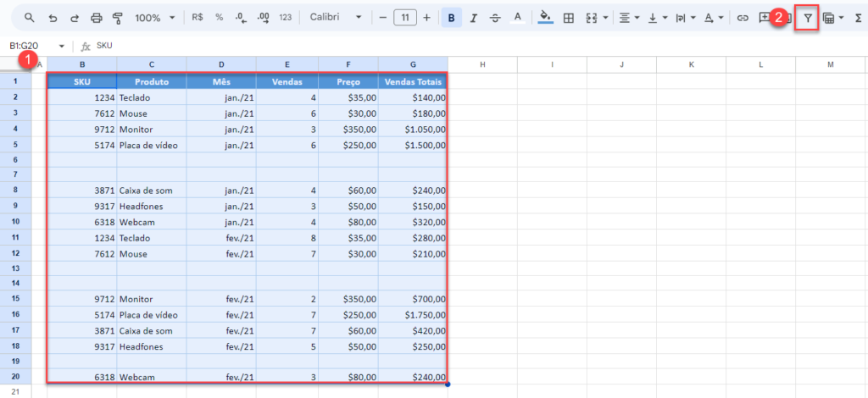The height and width of the screenshot is (398, 868).
Task: Insert a link using the chain icon
Action: coord(743,18)
